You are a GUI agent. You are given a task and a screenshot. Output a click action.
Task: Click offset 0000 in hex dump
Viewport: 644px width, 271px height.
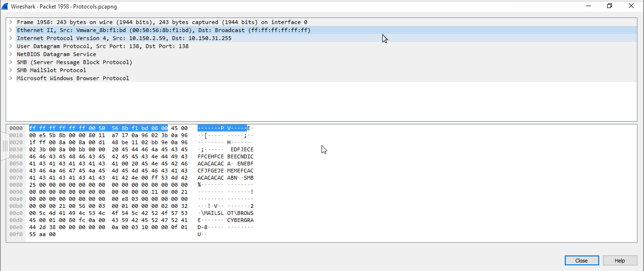click(x=16, y=128)
